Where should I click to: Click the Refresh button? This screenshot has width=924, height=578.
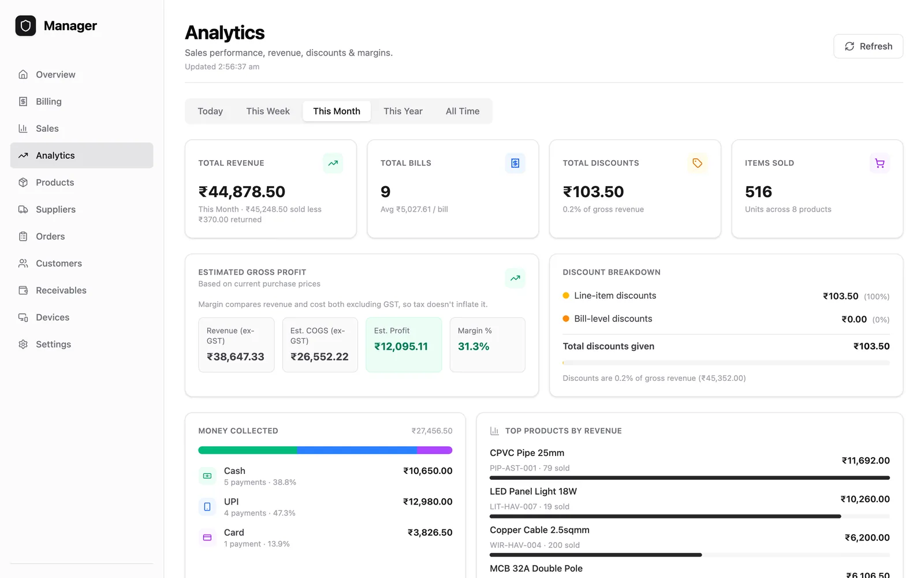tap(868, 46)
